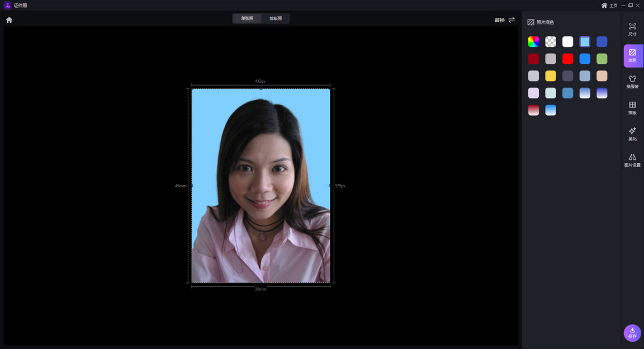644x349 pixels.
Task: Click the 替换 replace photo button
Action: [504, 20]
